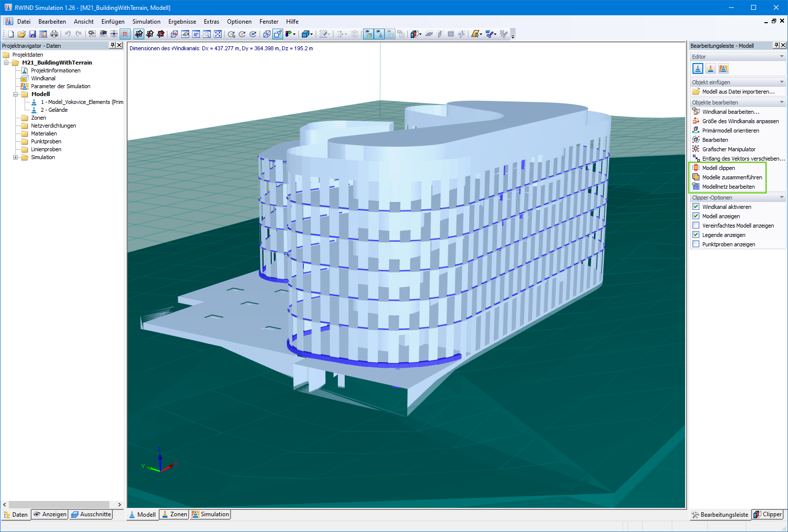Collapse the Clipper-Optionen section
The image size is (788, 532).
[781, 197]
